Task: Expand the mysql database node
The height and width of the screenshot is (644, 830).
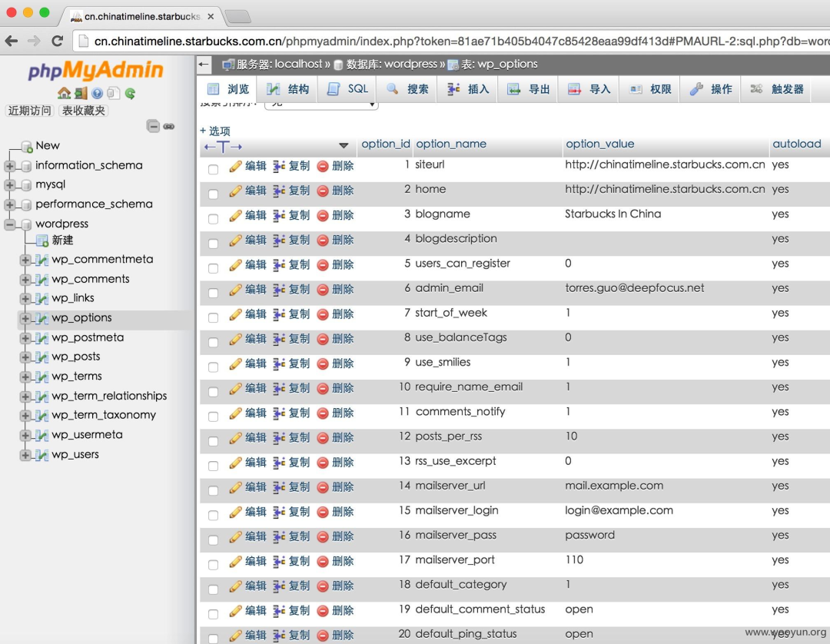Action: 9,185
